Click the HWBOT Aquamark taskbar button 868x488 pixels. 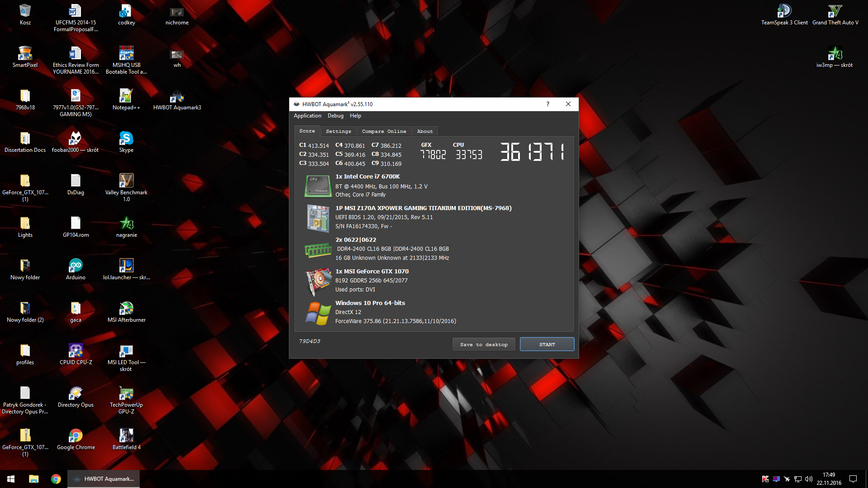click(104, 479)
